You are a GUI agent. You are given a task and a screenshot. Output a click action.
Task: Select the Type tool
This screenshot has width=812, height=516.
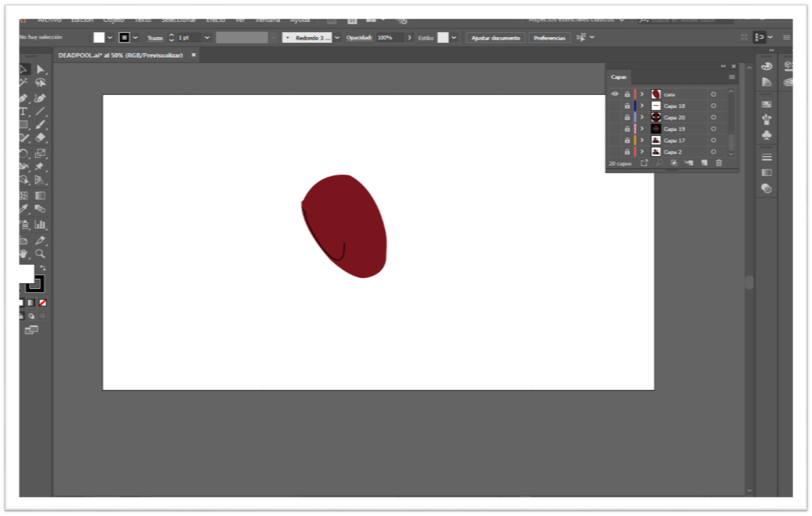[23, 112]
